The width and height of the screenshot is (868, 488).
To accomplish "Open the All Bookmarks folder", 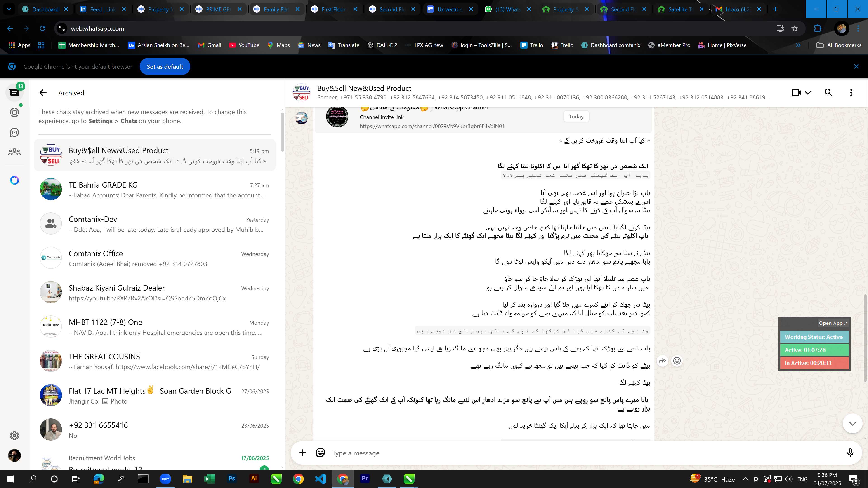I will 839,45.
